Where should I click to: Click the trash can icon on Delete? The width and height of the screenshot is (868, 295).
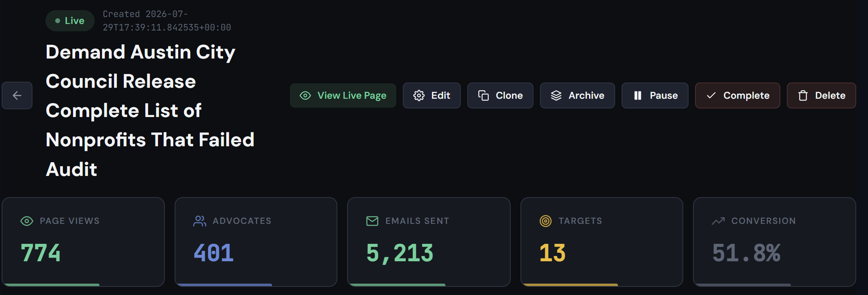pos(803,95)
